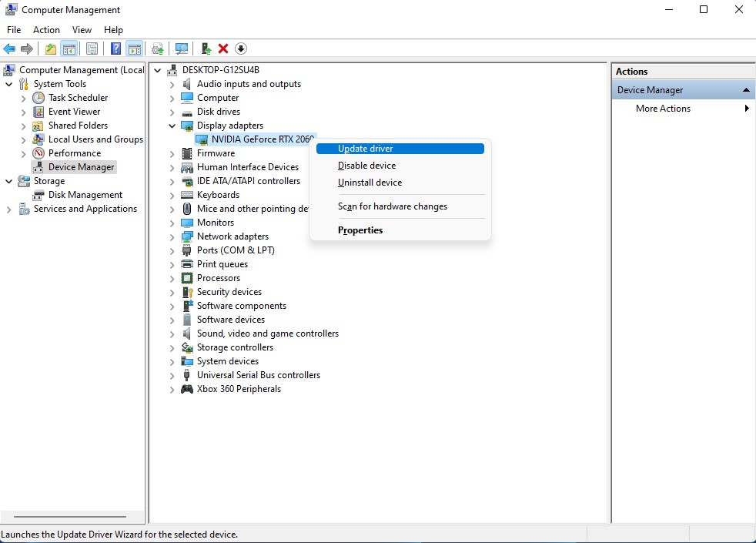Click Security devices key icon
756x543 pixels.
[187, 292]
